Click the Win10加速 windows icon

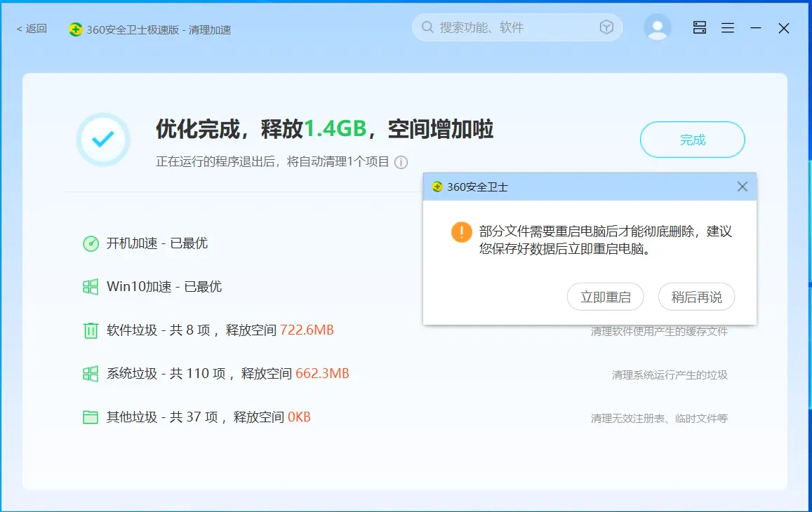coord(91,287)
